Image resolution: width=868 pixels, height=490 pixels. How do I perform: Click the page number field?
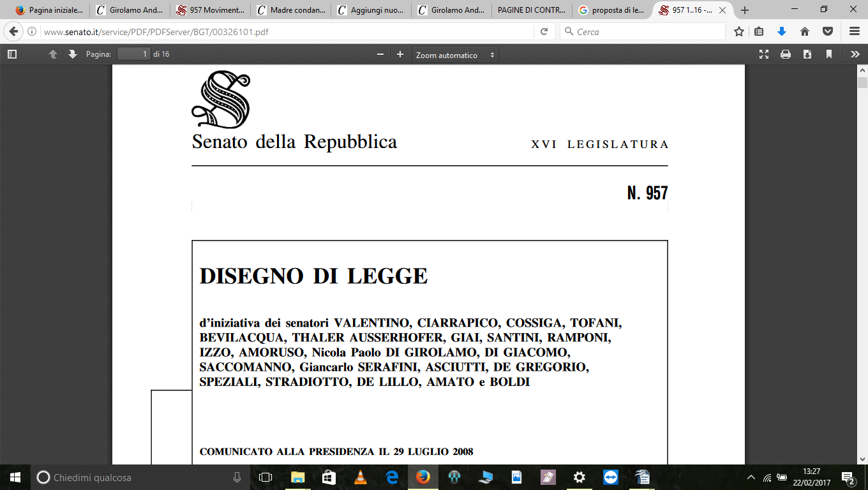tap(133, 54)
